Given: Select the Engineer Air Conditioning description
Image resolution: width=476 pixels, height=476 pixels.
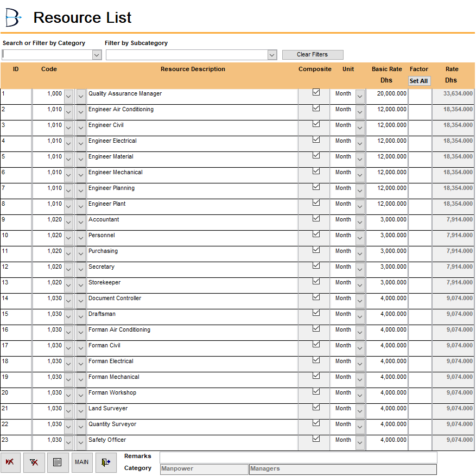Looking at the screenshot, I should tap(121, 109).
